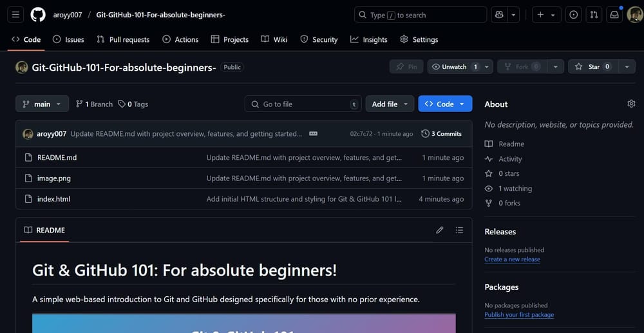Click Publish your first package
This screenshot has width=644, height=333.
[x=519, y=314]
